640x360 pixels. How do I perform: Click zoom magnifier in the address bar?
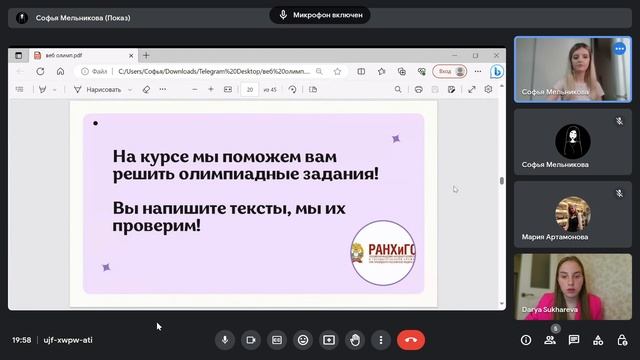pyautogui.click(x=319, y=71)
